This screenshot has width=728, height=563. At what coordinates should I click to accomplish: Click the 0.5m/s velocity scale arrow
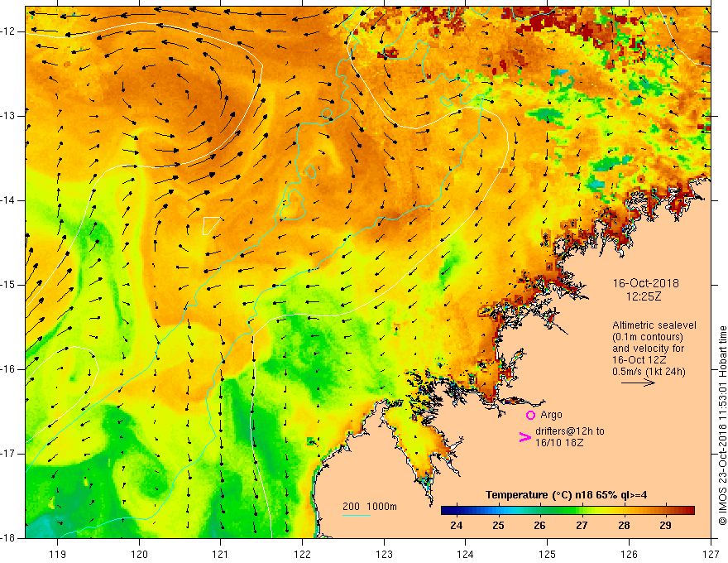638,383
